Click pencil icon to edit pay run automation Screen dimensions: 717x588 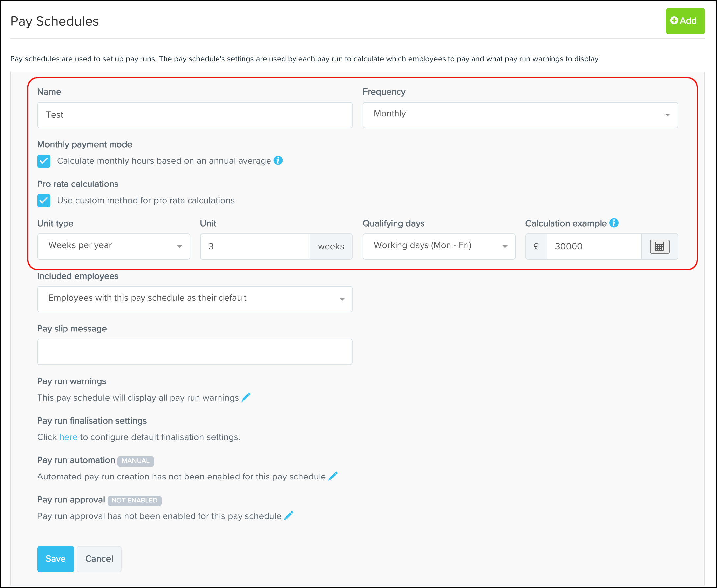(x=333, y=476)
